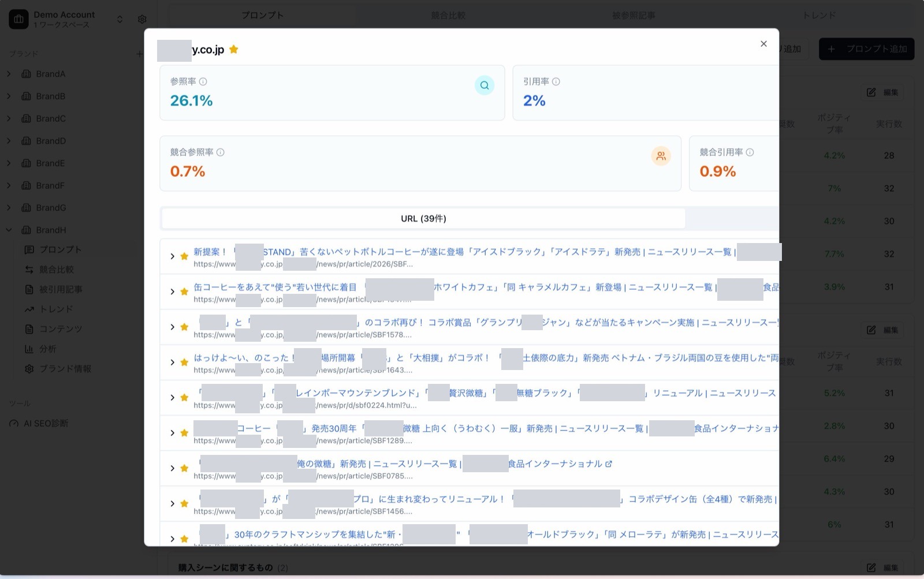Click the 引用率 info icon
This screenshot has height=579, width=924.
tap(556, 82)
